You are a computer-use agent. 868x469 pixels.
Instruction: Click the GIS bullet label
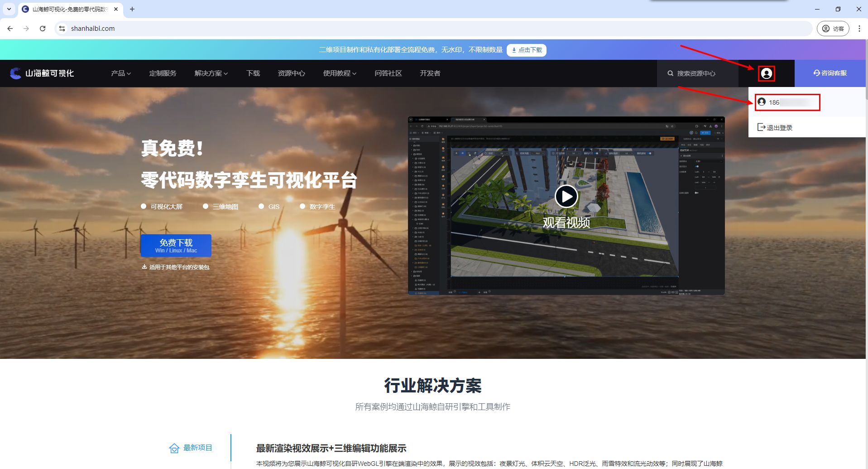274,207
